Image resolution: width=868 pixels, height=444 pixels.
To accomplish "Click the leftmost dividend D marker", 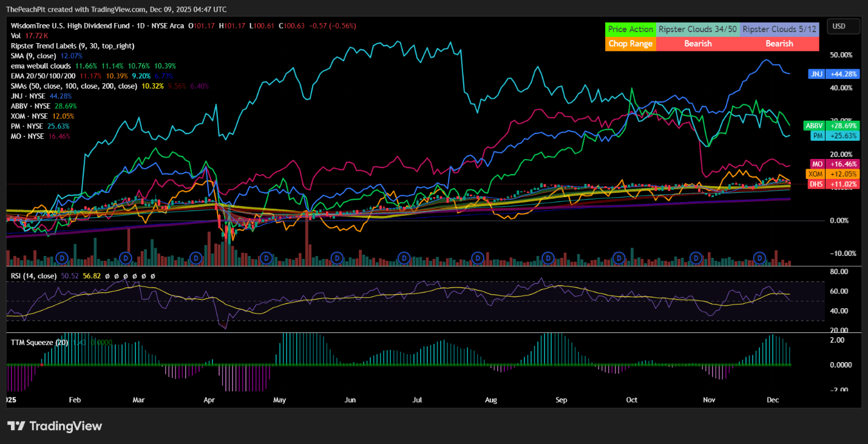I will [61, 258].
